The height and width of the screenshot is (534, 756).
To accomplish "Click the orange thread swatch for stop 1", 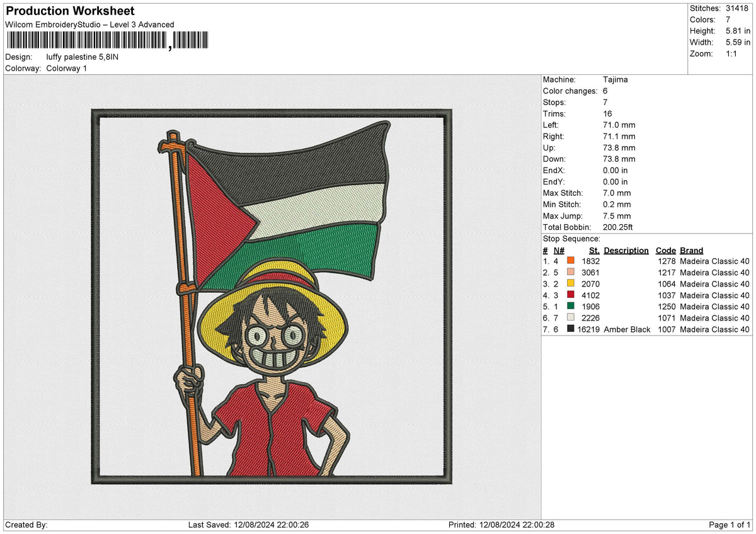I will [570, 260].
